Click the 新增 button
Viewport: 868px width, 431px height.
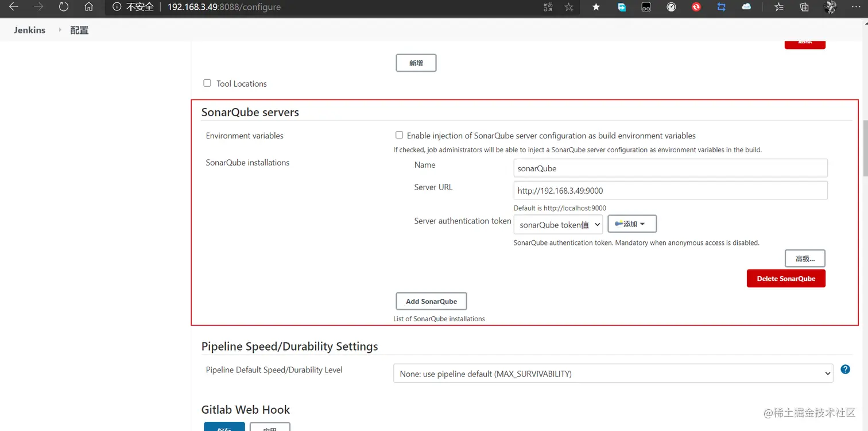point(416,63)
